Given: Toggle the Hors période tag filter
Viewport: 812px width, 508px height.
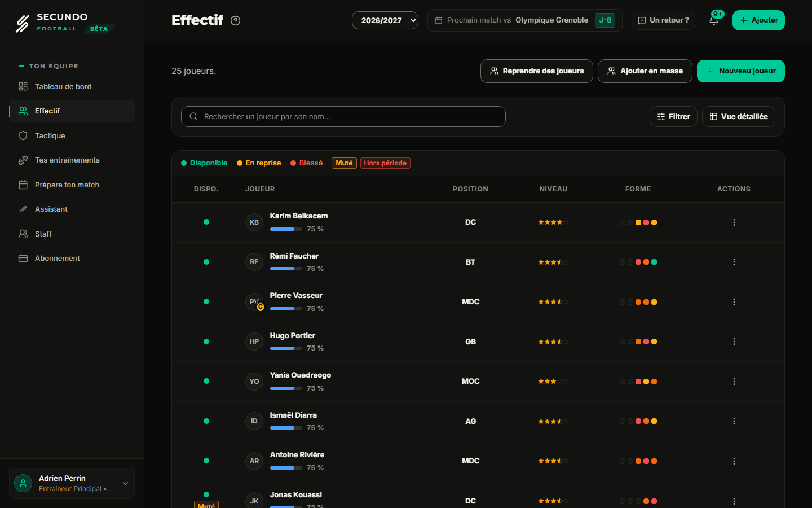Looking at the screenshot, I should [x=385, y=163].
